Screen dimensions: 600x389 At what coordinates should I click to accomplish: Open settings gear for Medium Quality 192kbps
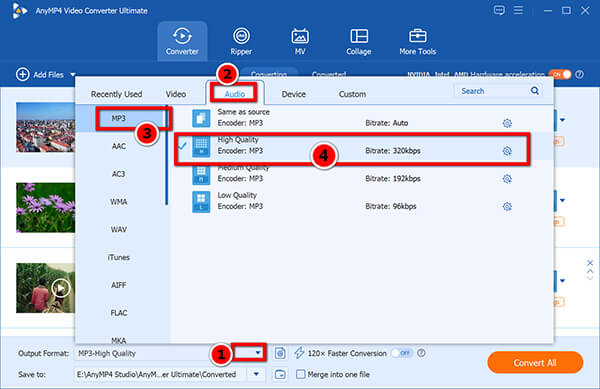click(507, 179)
